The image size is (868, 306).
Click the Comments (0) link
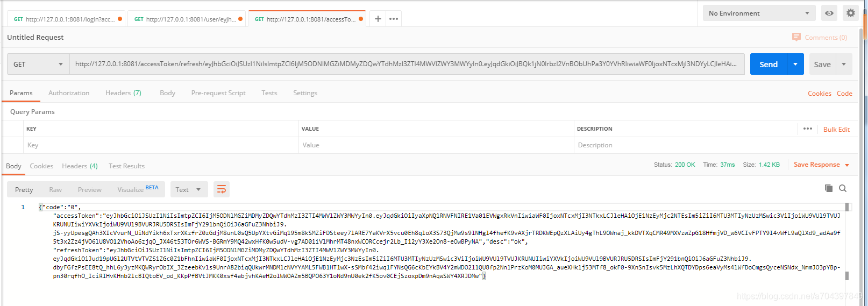tap(826, 37)
